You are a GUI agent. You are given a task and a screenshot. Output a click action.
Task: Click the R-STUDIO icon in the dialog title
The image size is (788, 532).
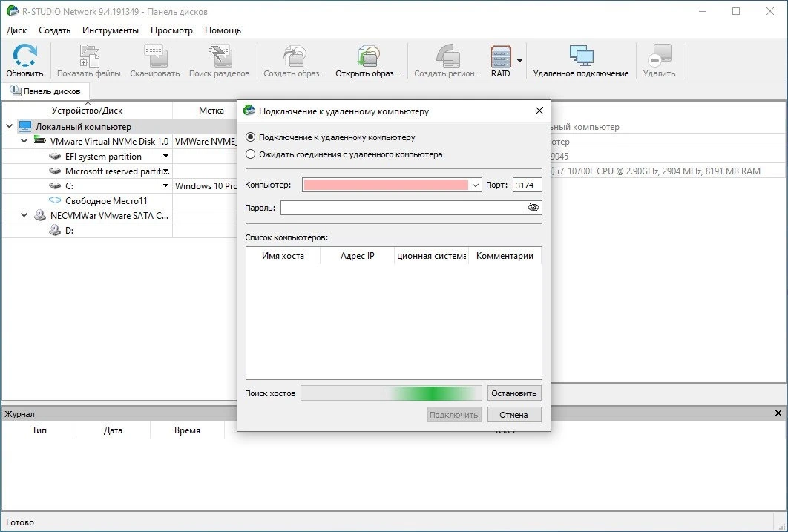click(x=249, y=111)
